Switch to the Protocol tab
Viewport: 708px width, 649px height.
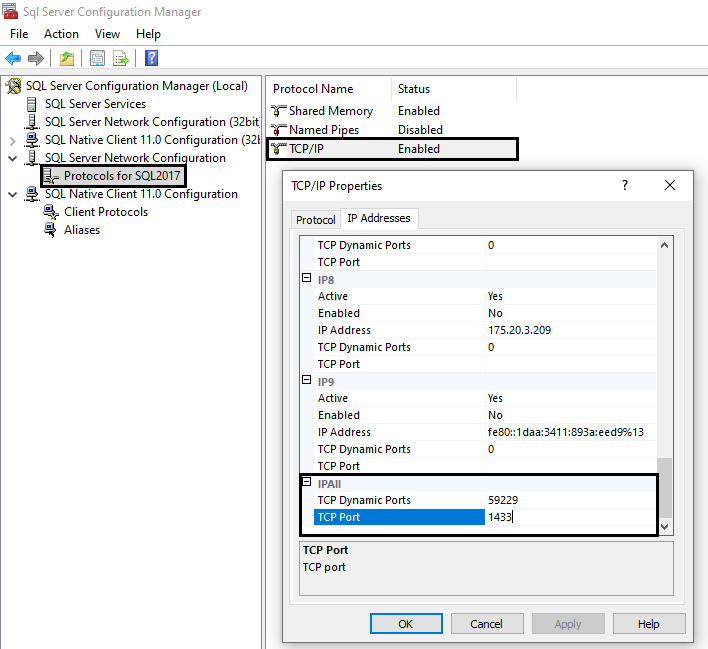(x=316, y=219)
